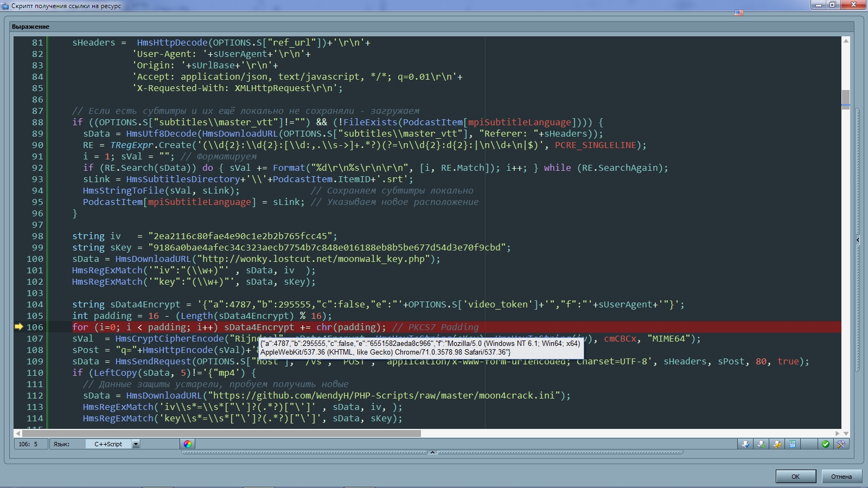Open the calculator evaluate expression icon
This screenshot has width=868, height=488.
[x=793, y=444]
